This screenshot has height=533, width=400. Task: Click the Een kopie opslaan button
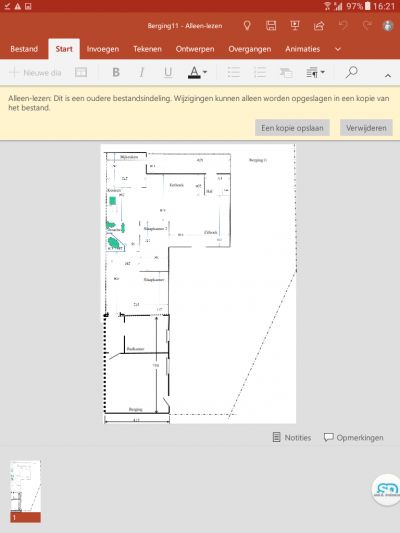[x=292, y=128]
